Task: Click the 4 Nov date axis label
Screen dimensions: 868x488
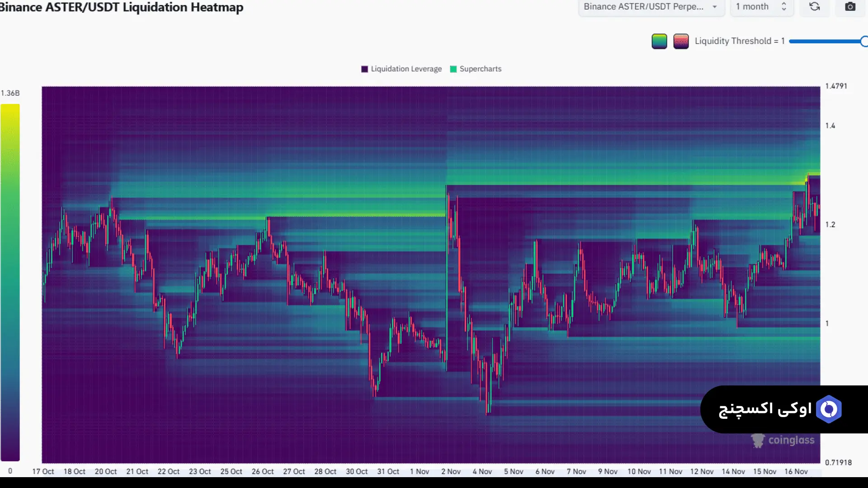Action: pyautogui.click(x=482, y=472)
